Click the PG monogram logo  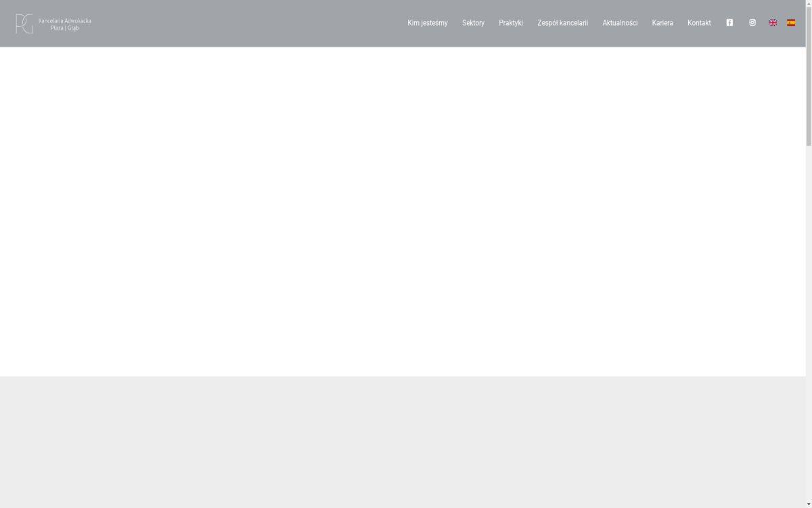(24, 24)
